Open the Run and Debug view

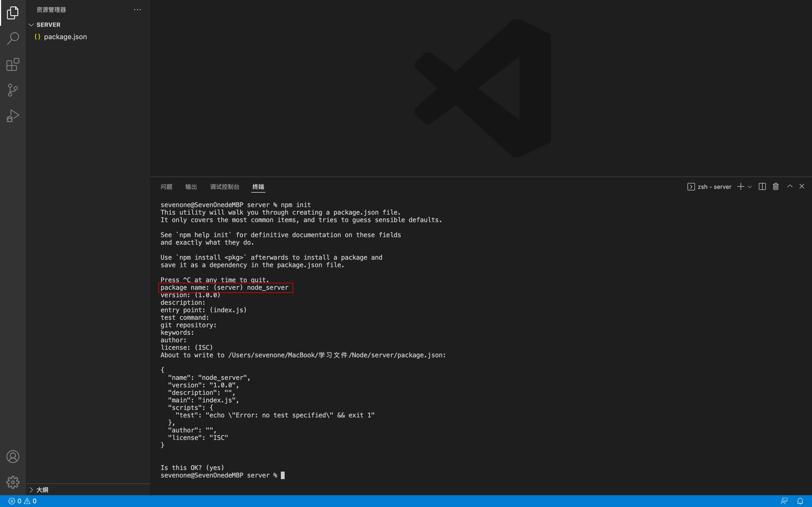click(13, 116)
